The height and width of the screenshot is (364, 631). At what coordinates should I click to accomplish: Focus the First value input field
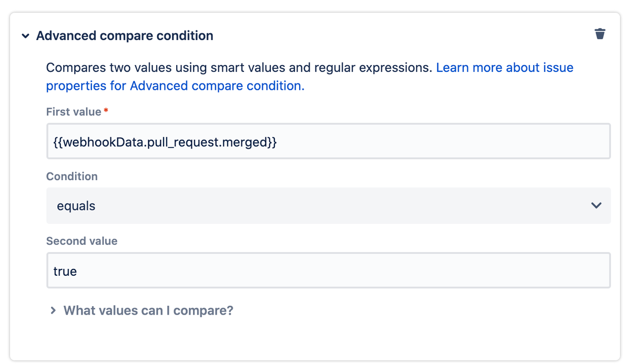[x=328, y=141]
